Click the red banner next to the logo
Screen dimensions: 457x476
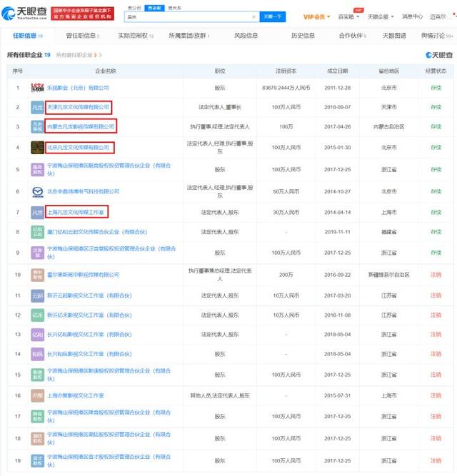[83, 14]
